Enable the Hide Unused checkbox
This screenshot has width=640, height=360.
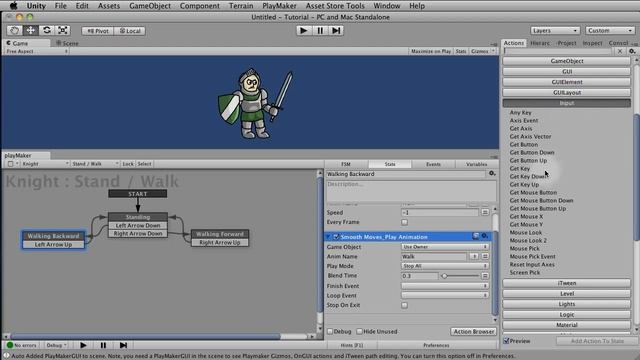pos(359,331)
